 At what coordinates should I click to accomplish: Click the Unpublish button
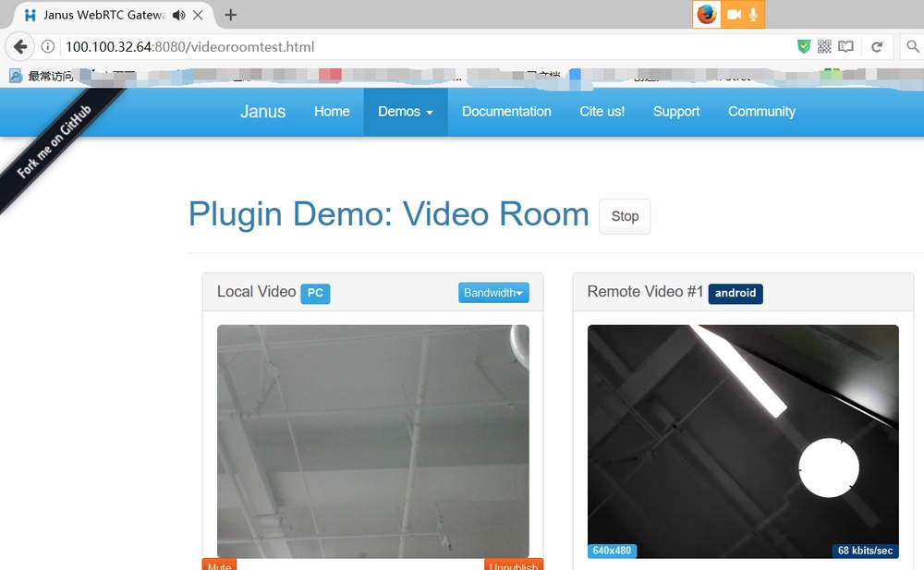tap(513, 564)
